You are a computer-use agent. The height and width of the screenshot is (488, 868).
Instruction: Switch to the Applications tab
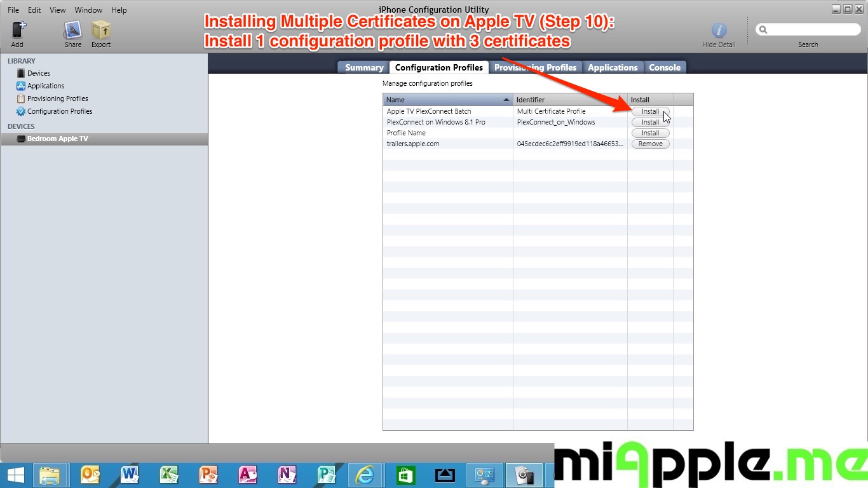coord(613,67)
